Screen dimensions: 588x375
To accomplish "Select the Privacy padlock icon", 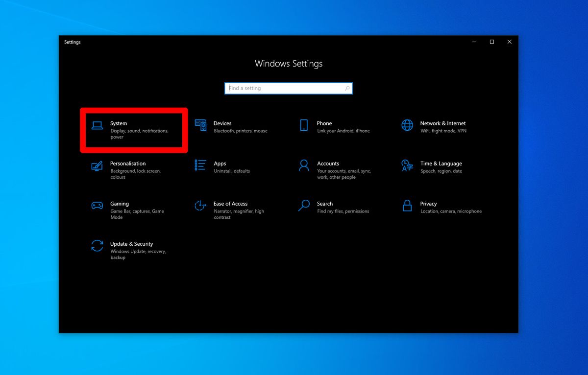I will click(407, 206).
